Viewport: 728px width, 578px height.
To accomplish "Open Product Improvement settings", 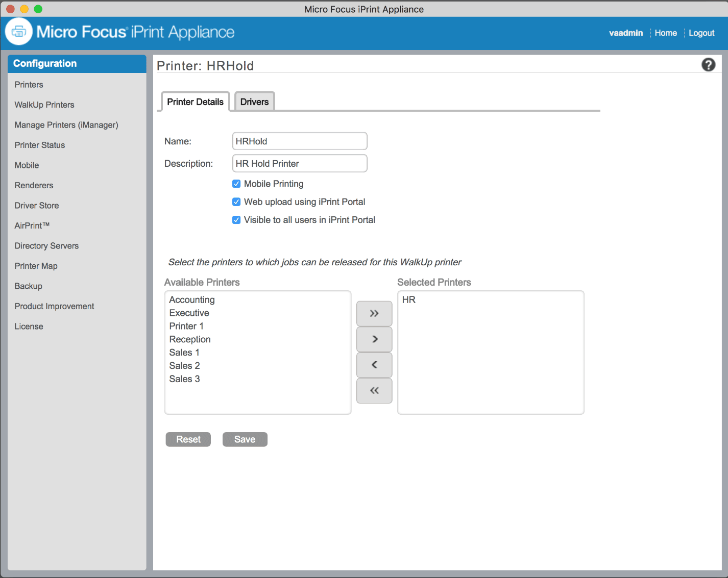I will click(55, 306).
